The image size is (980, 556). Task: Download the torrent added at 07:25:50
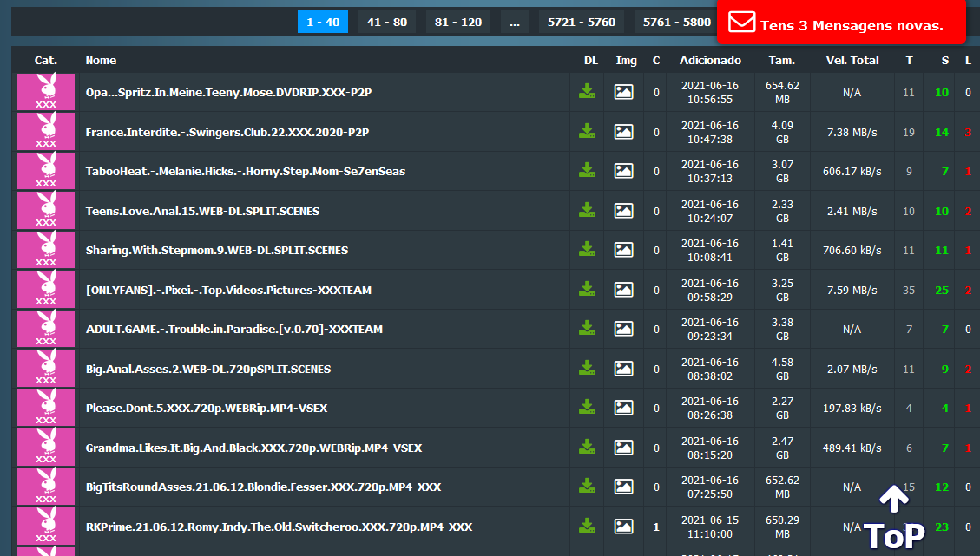point(587,487)
